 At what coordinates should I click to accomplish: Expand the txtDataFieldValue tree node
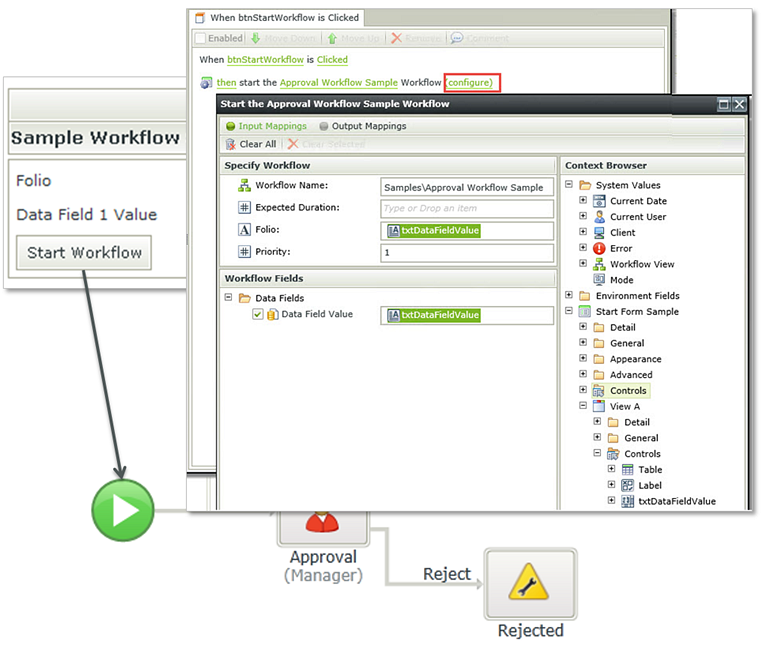[x=611, y=500]
